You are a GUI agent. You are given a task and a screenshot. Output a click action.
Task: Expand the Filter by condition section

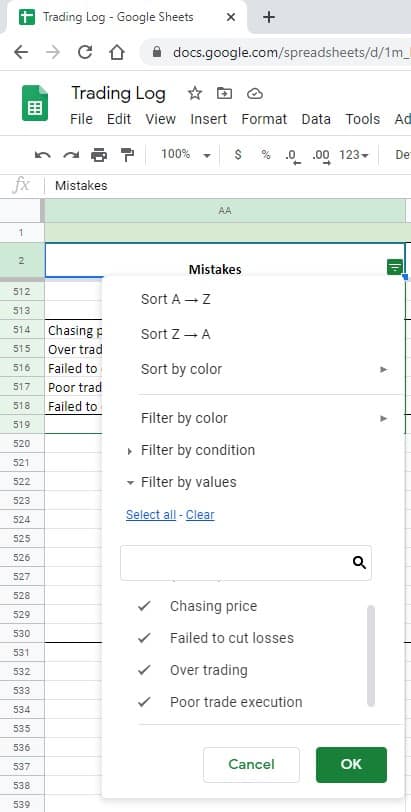pyautogui.click(x=191, y=450)
